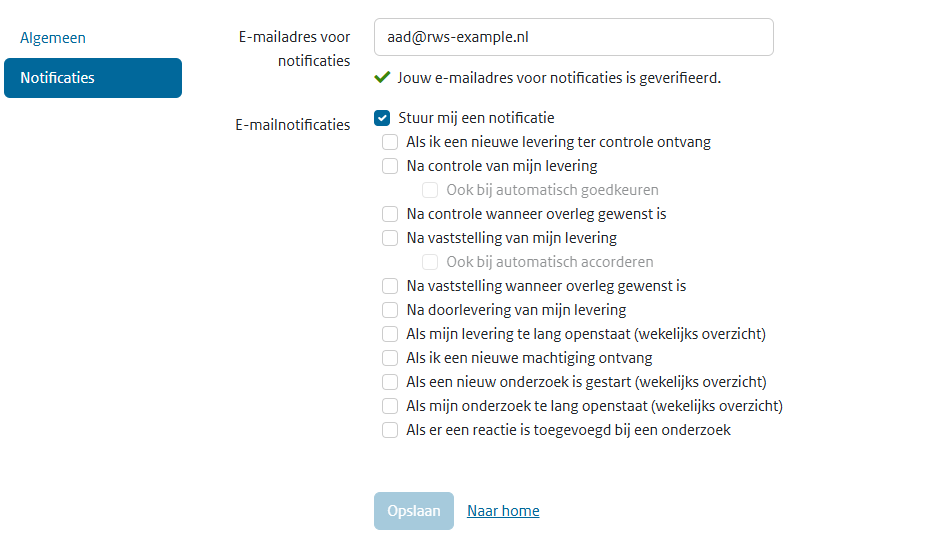This screenshot has height=538, width=941.
Task: Tick 'Ook bij automatisch goedkeuren' option
Action: pyautogui.click(x=430, y=190)
